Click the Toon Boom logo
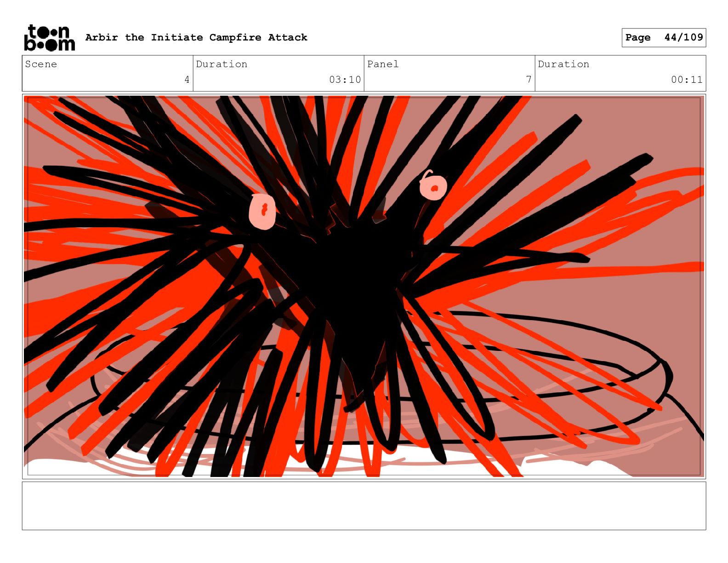The height and width of the screenshot is (563, 728). [x=49, y=37]
